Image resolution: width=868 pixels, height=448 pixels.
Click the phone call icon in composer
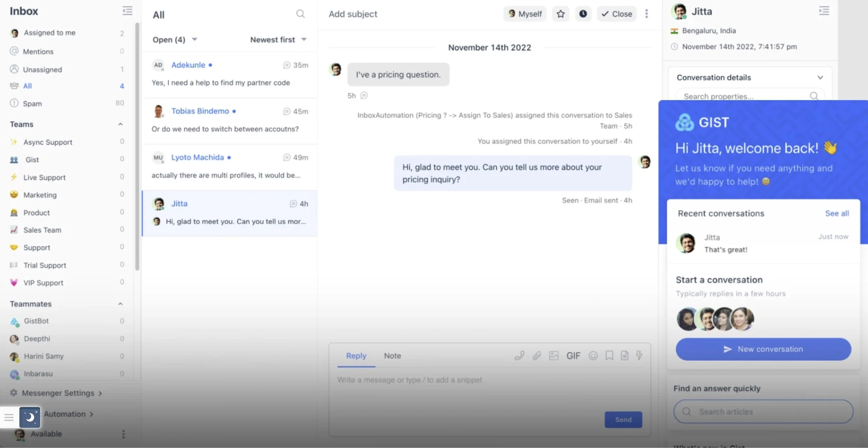519,355
